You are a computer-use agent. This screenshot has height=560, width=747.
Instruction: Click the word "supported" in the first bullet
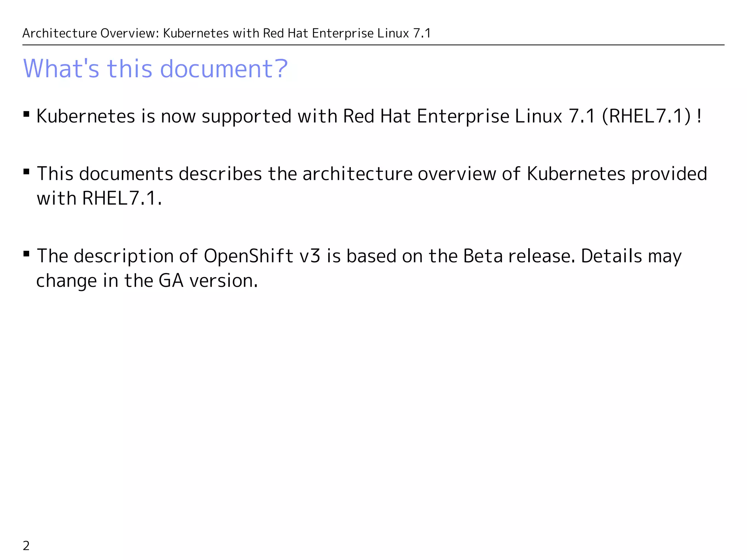coord(247,116)
